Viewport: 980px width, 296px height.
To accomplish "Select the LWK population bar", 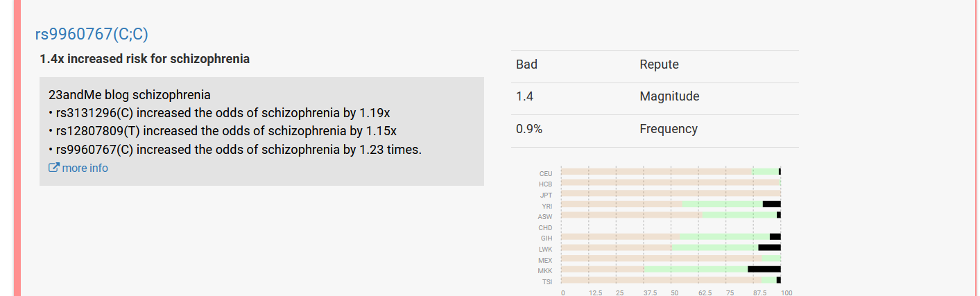I will coord(671,247).
